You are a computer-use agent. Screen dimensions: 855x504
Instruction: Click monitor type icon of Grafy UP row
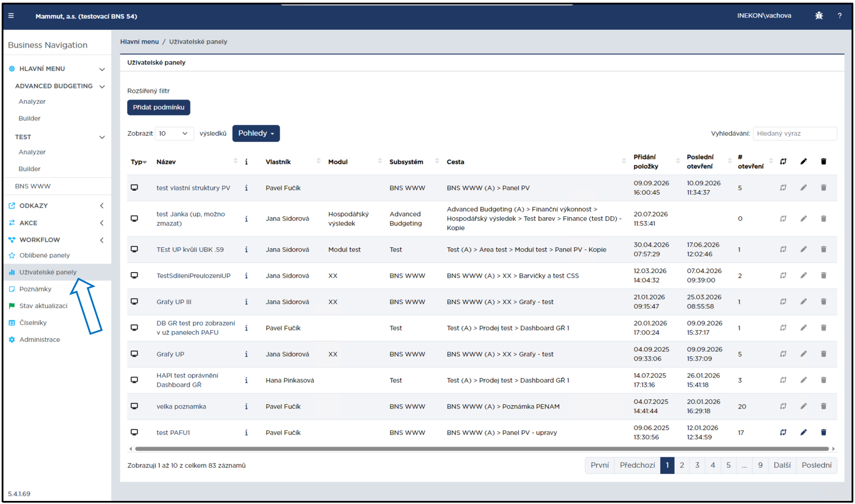click(x=134, y=354)
